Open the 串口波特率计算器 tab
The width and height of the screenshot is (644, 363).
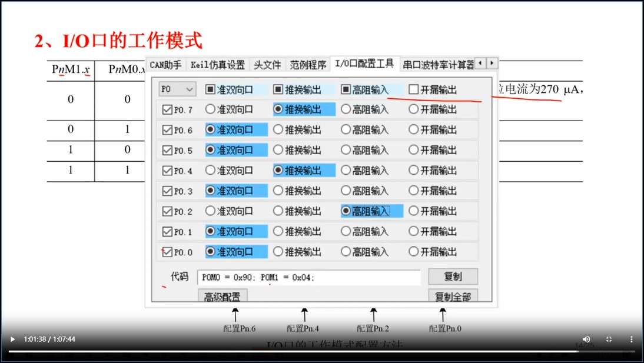point(438,64)
